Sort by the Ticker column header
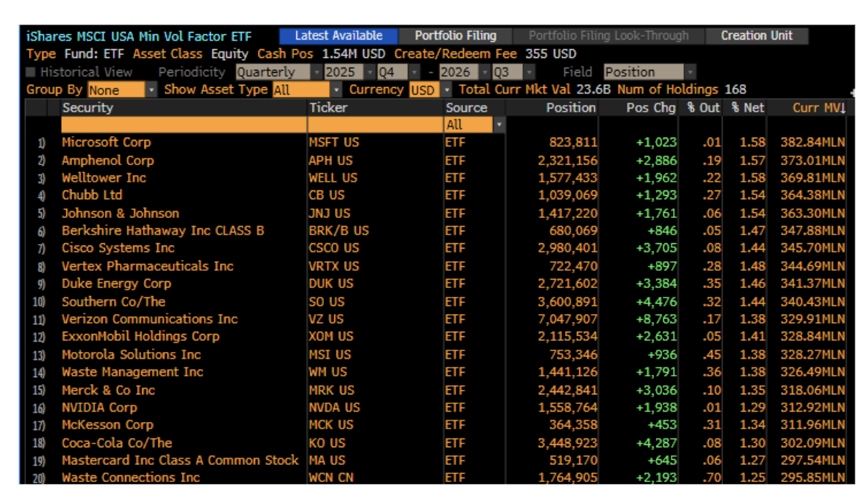 click(x=328, y=108)
